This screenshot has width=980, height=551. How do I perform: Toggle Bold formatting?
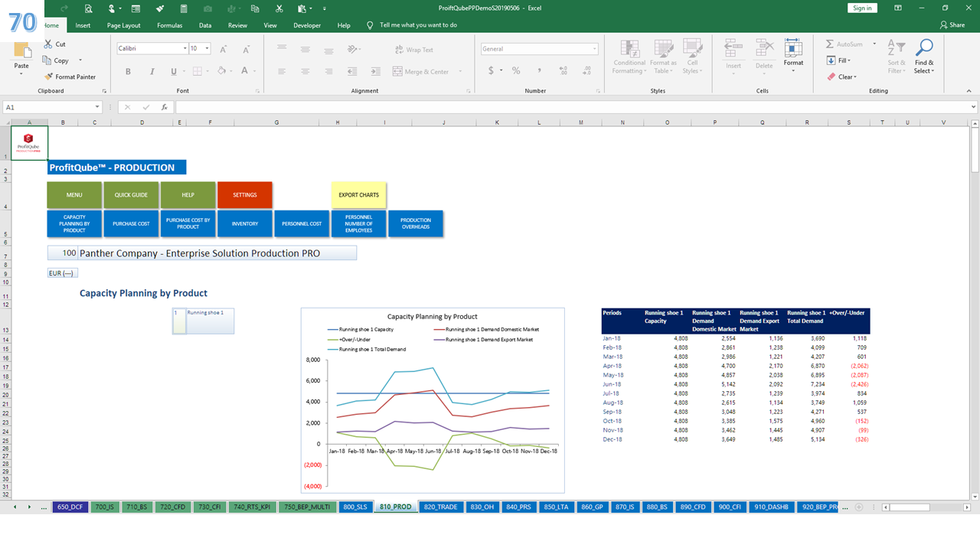(128, 71)
